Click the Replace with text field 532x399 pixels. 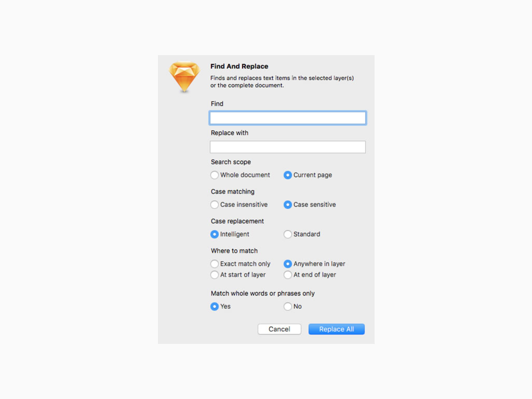pyautogui.click(x=288, y=147)
